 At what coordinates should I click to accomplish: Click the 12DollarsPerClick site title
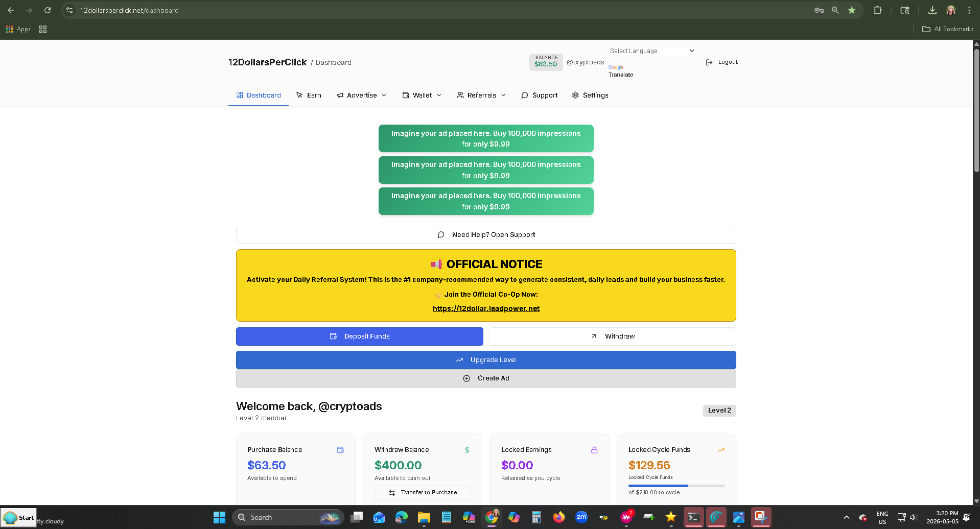[x=267, y=62]
